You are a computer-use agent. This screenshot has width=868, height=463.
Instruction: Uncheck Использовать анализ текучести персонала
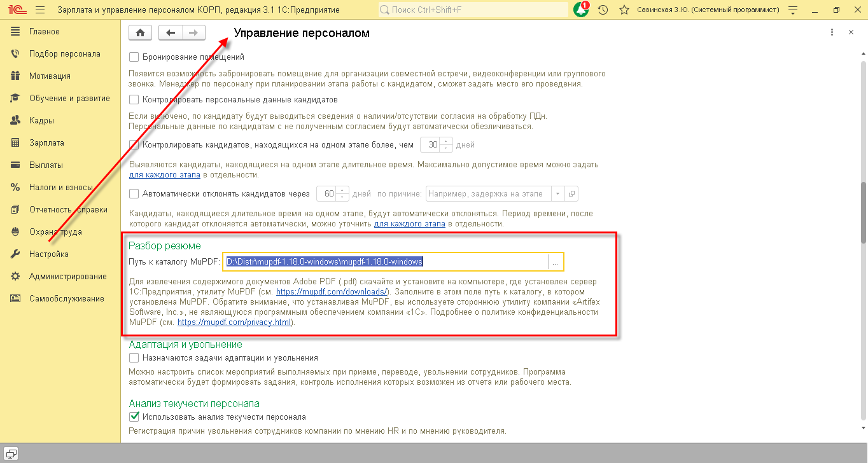click(134, 417)
